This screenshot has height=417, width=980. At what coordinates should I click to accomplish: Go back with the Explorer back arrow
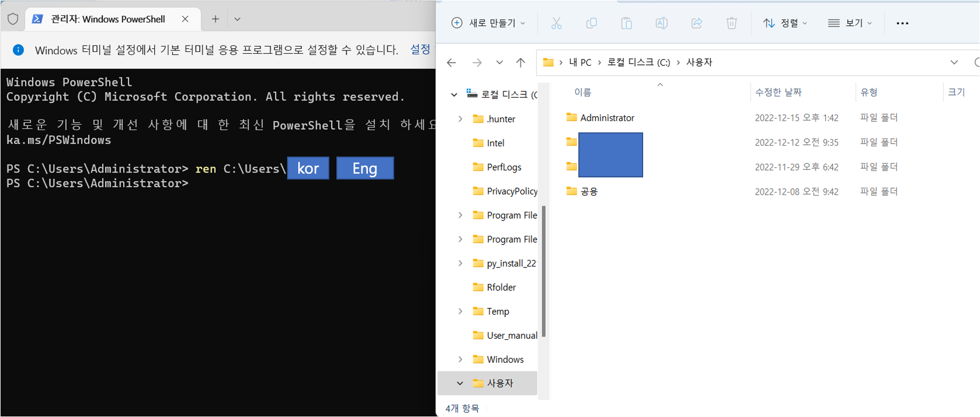451,63
